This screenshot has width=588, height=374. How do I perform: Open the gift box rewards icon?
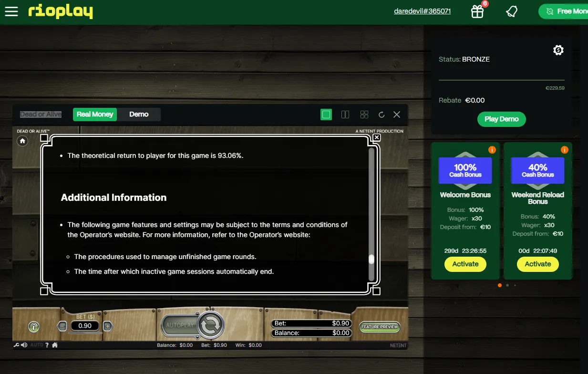pos(477,11)
